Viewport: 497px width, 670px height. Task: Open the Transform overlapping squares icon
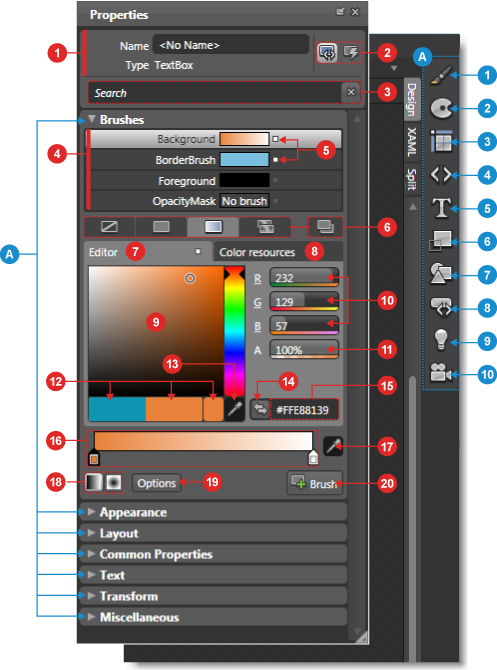[x=441, y=241]
